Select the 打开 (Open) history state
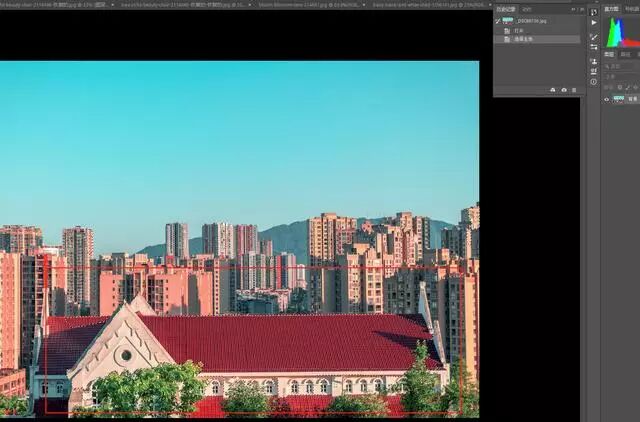This screenshot has height=422, width=640. 537,31
